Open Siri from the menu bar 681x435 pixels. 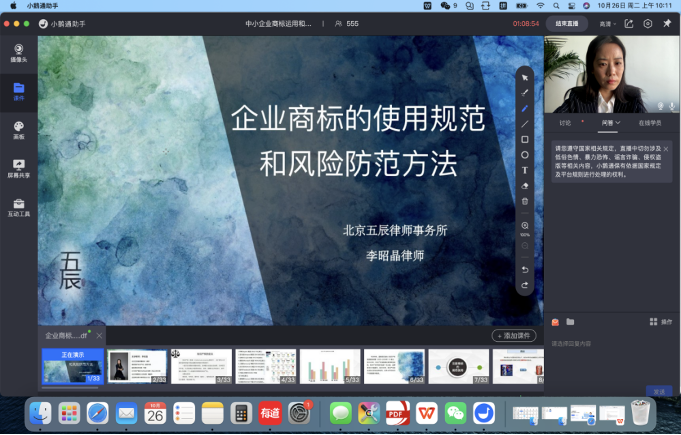(586, 6)
